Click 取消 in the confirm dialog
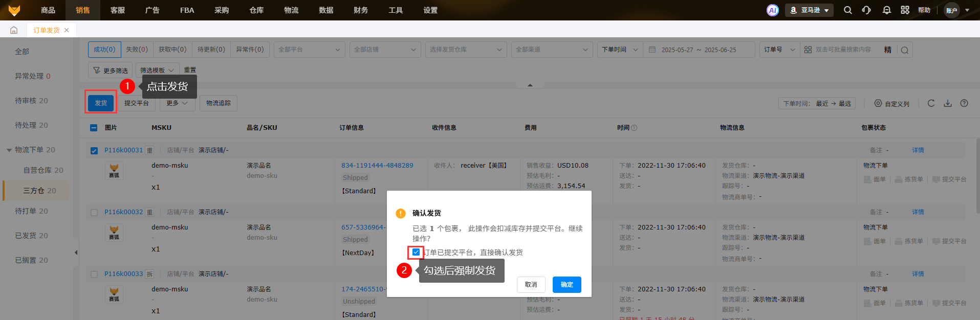 click(531, 285)
